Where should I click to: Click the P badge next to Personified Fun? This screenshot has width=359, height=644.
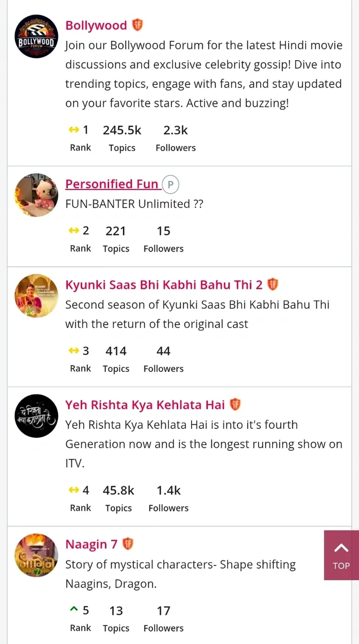click(170, 185)
